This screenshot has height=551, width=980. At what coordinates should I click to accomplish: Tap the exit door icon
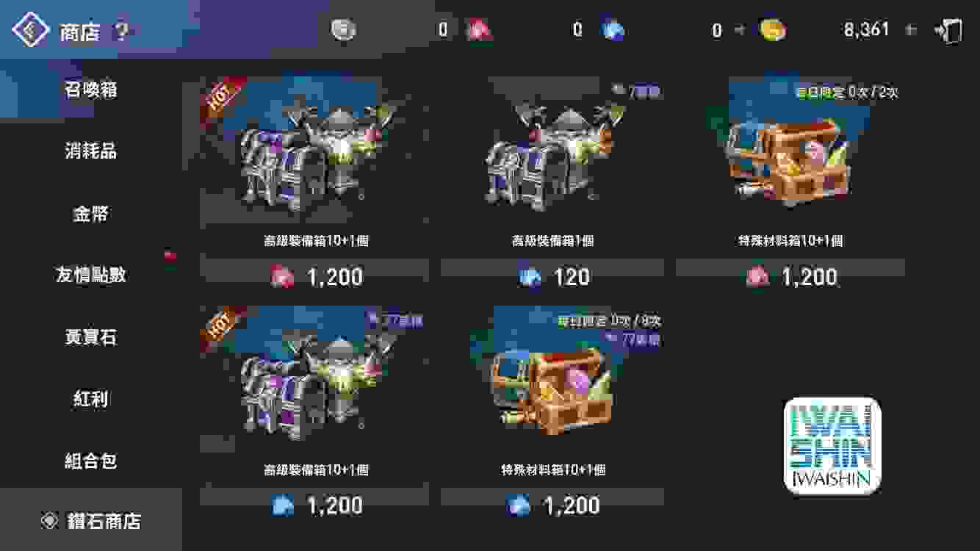click(948, 31)
